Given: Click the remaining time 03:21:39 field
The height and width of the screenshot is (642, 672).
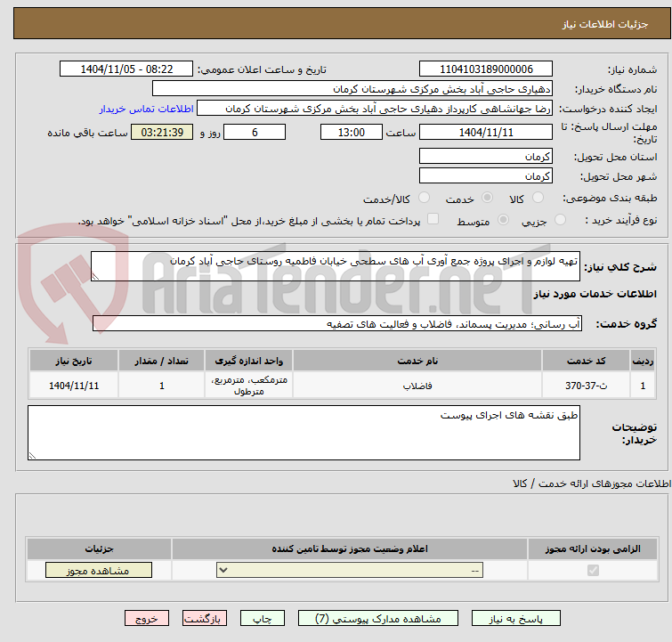Looking at the screenshot, I should 162,132.
